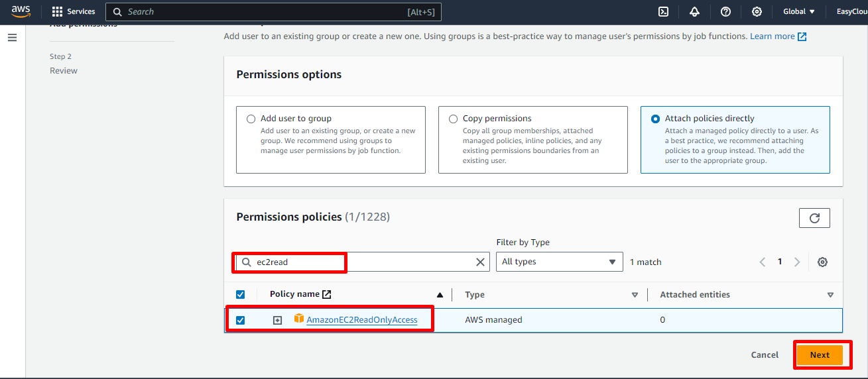868x379 pixels.
Task: Open the AWS home logo
Action: click(21, 11)
